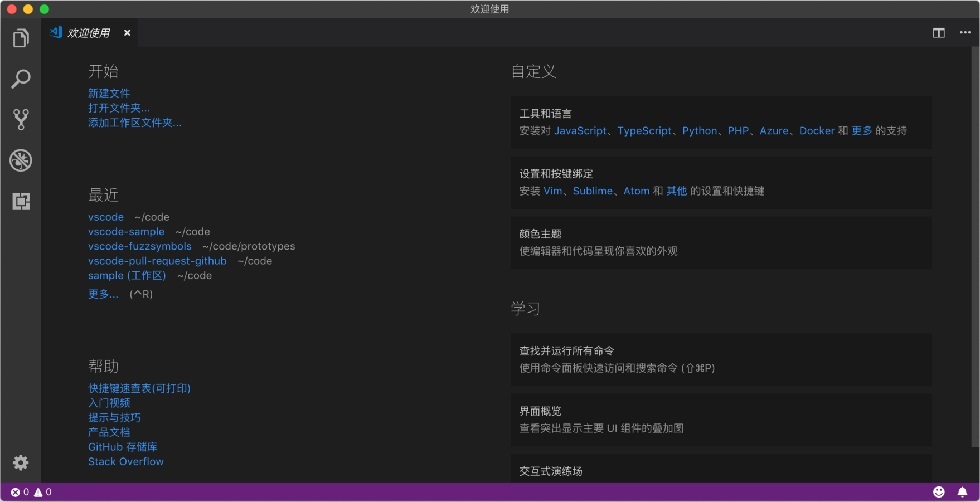Open the 查找并运行所有命令 card
Image resolution: width=980 pixels, height=502 pixels.
721,359
